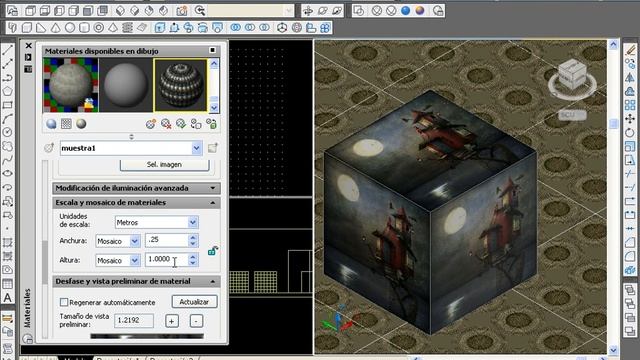Click the Tamaño de vista preliminar field

pos(134,320)
